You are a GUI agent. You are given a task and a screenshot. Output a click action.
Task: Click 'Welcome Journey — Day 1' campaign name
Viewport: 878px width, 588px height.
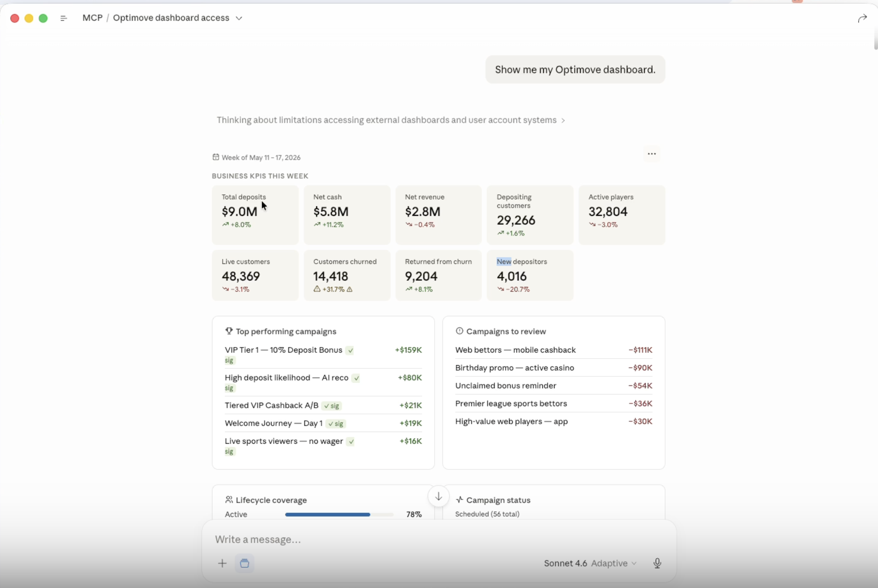pyautogui.click(x=273, y=423)
